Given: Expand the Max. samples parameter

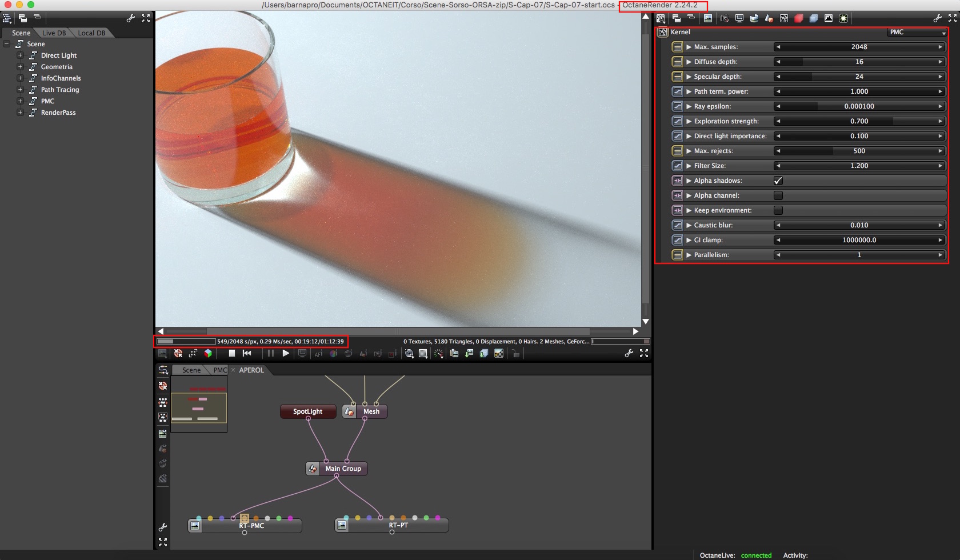Looking at the screenshot, I should click(689, 47).
